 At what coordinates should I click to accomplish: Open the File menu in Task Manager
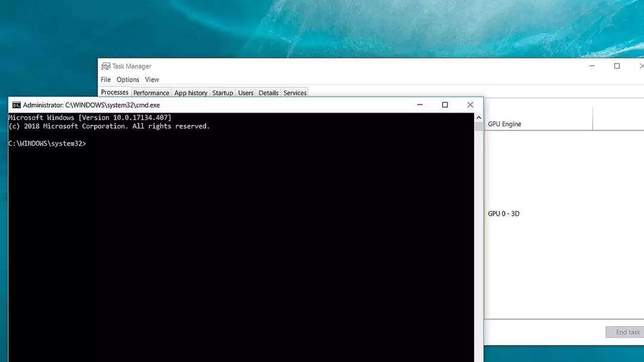[106, 79]
